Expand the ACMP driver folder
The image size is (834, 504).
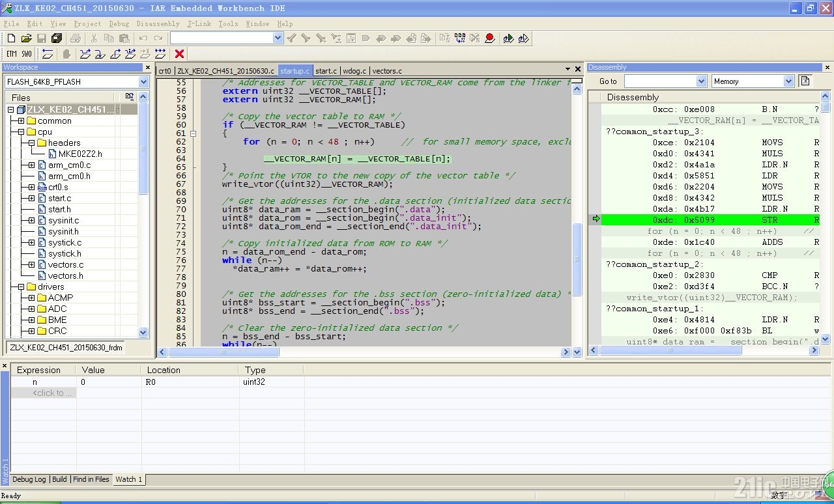pos(31,298)
